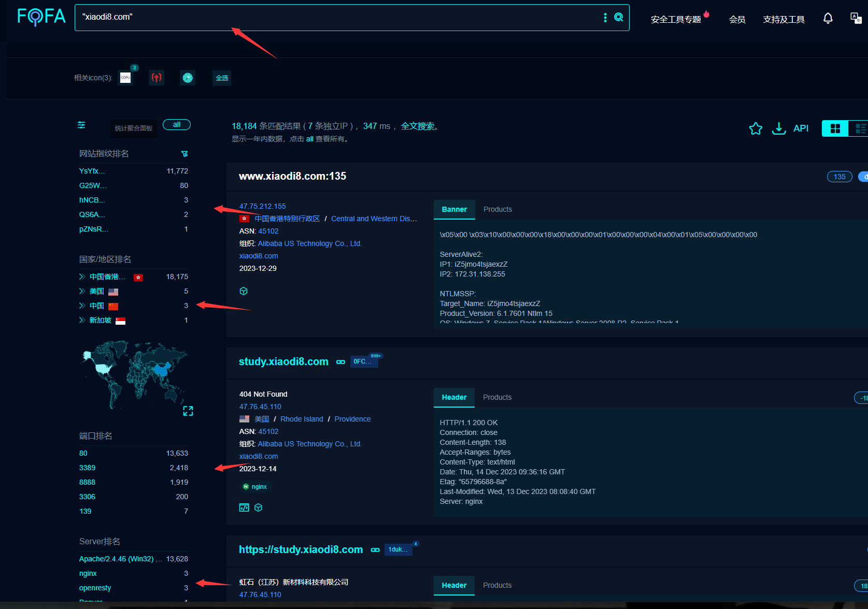The height and width of the screenshot is (609, 868).
Task: Click the filter settings sliders icon
Action: click(x=81, y=125)
